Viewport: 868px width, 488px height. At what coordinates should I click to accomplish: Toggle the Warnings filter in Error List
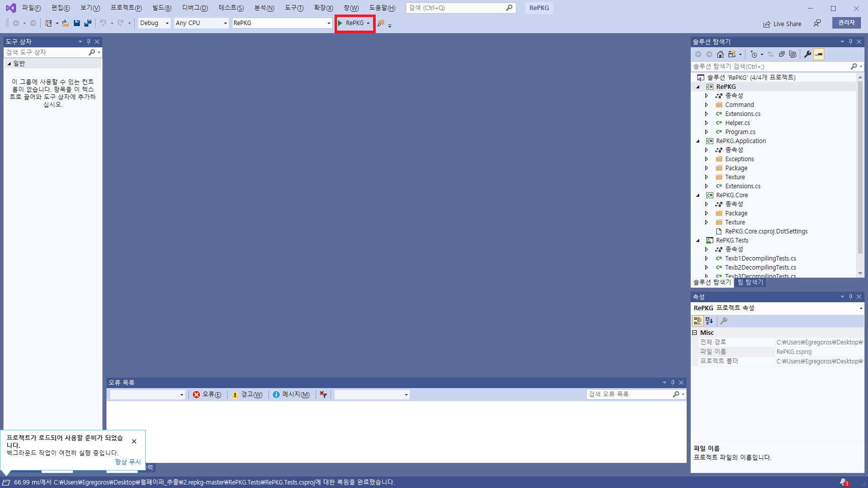click(x=247, y=395)
